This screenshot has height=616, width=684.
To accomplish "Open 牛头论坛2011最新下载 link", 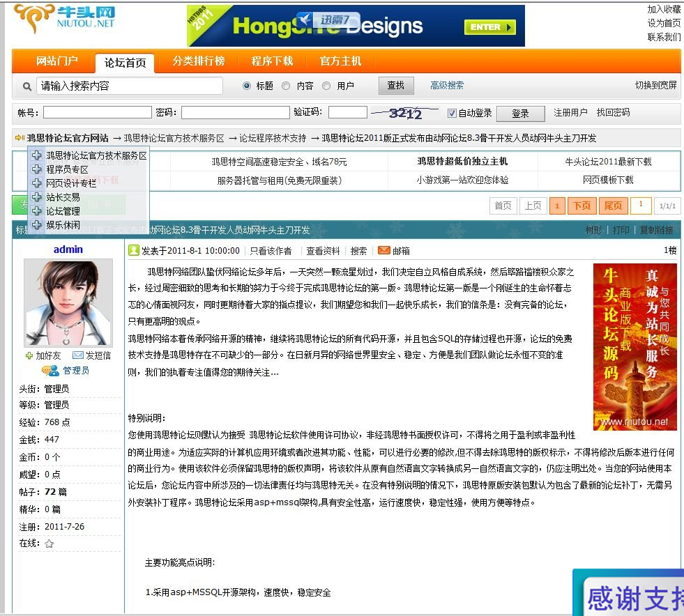I will click(608, 162).
